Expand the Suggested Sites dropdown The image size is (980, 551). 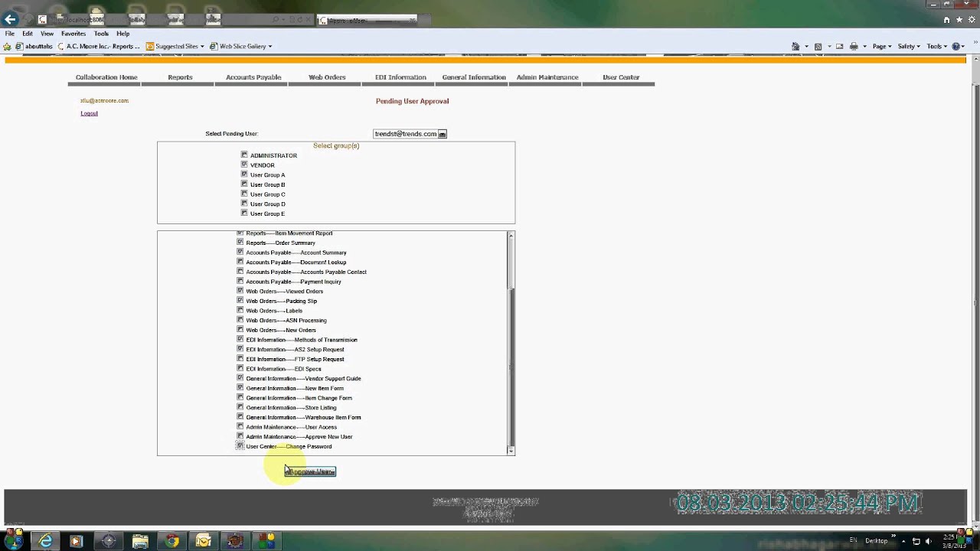(x=202, y=47)
